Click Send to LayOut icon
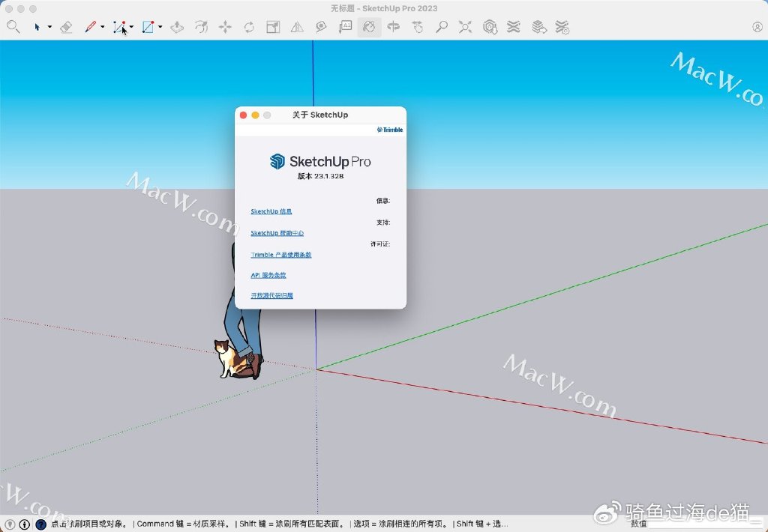 click(538, 27)
